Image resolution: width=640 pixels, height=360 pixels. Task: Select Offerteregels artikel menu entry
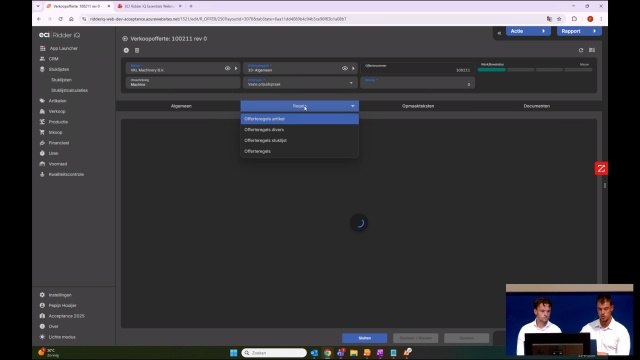coord(300,119)
